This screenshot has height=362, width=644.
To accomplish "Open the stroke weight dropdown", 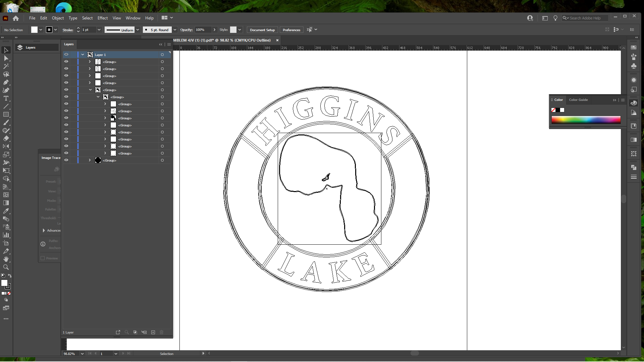I will (99, 30).
